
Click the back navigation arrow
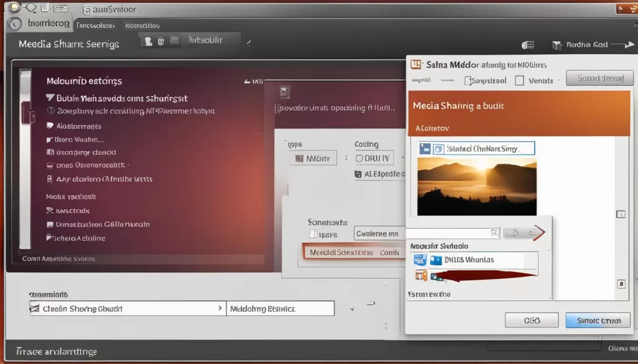click(x=14, y=25)
